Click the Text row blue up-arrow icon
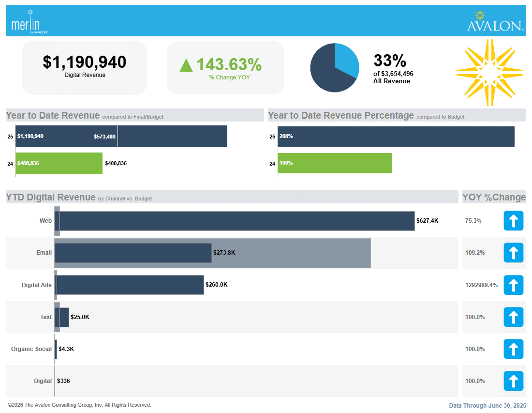Screen dimensions: 532x413 pos(513,317)
